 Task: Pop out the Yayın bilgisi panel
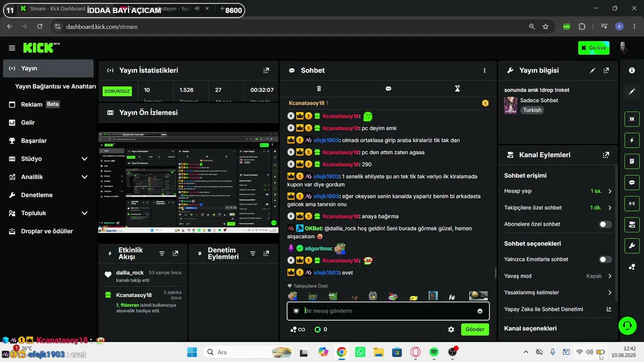606,70
